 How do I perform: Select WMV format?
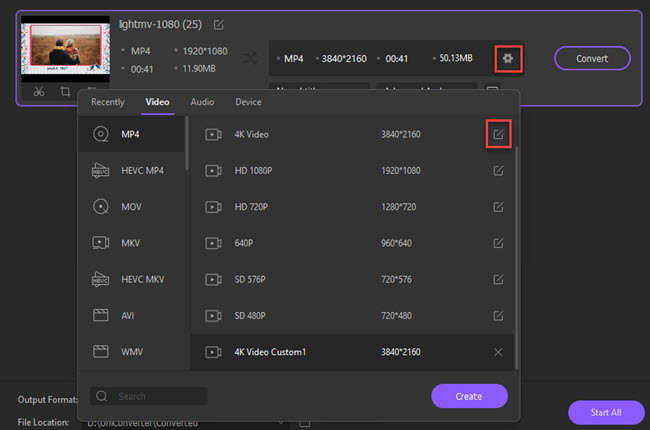pos(131,352)
